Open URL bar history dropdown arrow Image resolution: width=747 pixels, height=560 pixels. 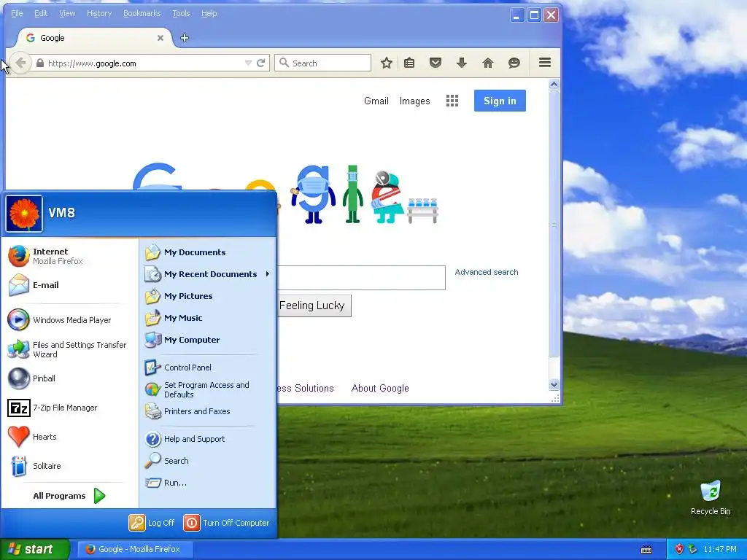pos(248,63)
